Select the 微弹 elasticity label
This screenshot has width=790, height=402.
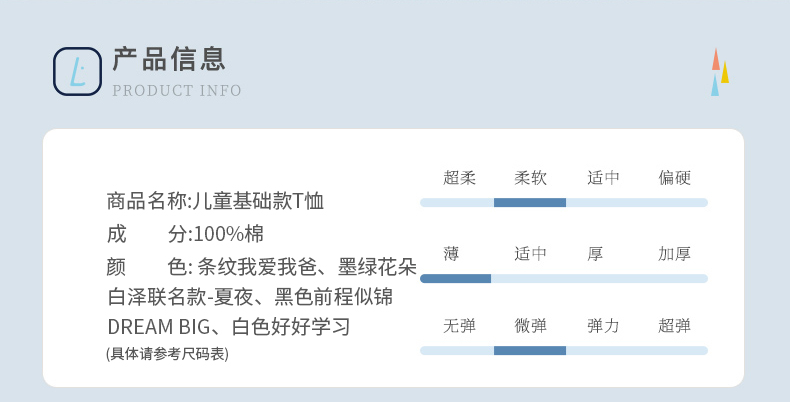pyautogui.click(x=530, y=326)
